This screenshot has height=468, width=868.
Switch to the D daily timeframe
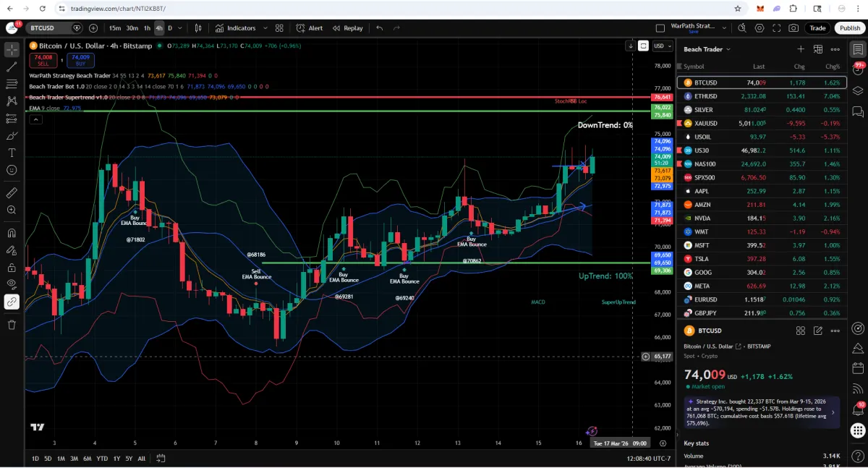170,28
